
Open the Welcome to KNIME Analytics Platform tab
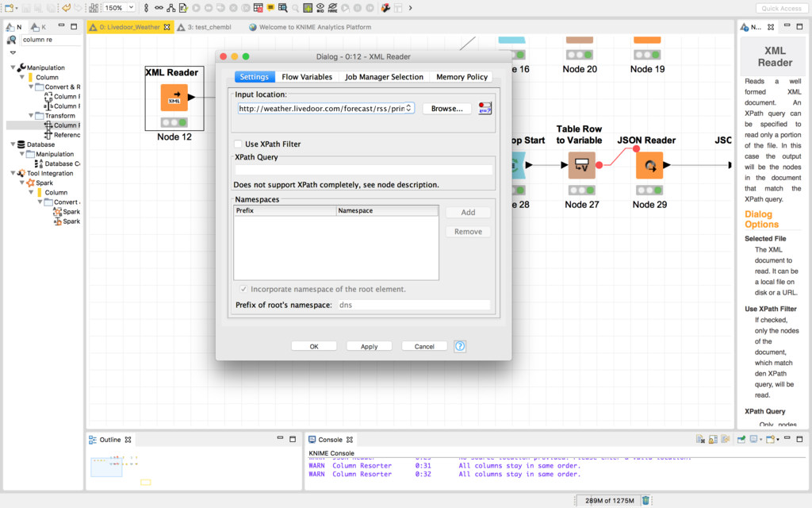click(x=310, y=27)
